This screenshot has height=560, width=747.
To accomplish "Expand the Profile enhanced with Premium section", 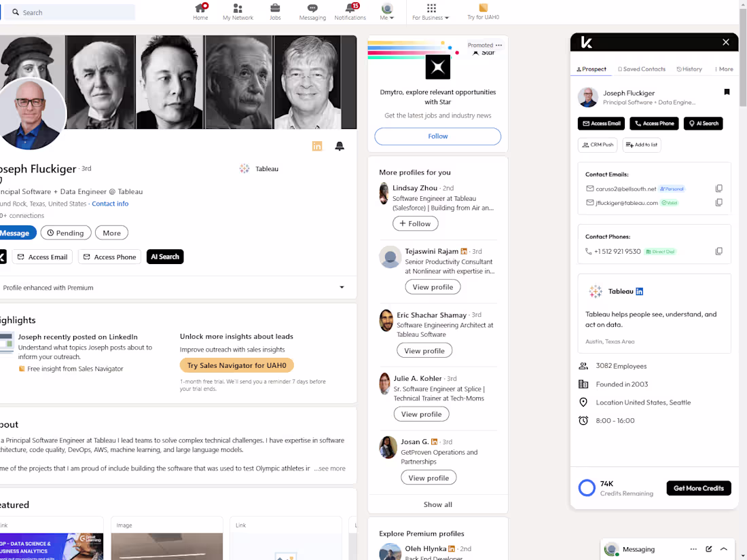I will (342, 287).
